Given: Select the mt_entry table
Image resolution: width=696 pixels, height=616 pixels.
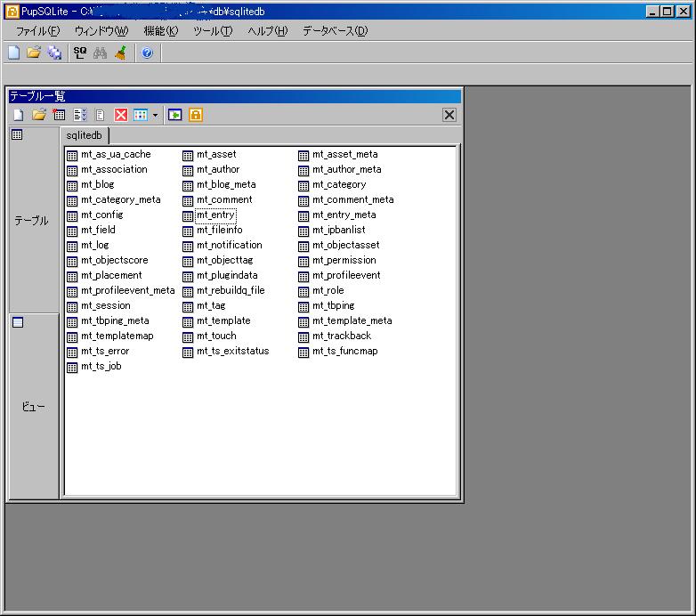Looking at the screenshot, I should point(215,215).
